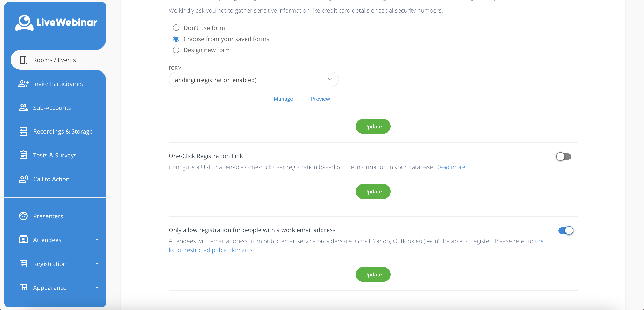Disable the work email address only toggle

(x=565, y=230)
